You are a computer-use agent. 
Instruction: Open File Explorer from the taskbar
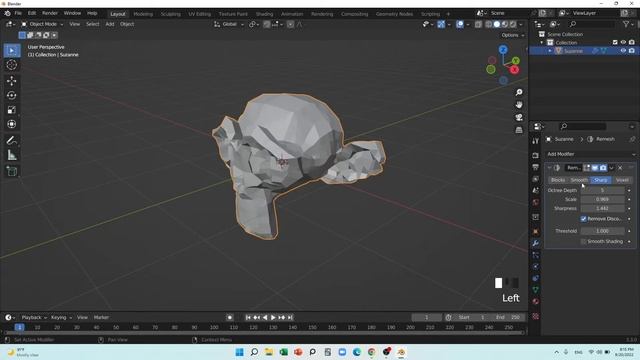pos(269,352)
